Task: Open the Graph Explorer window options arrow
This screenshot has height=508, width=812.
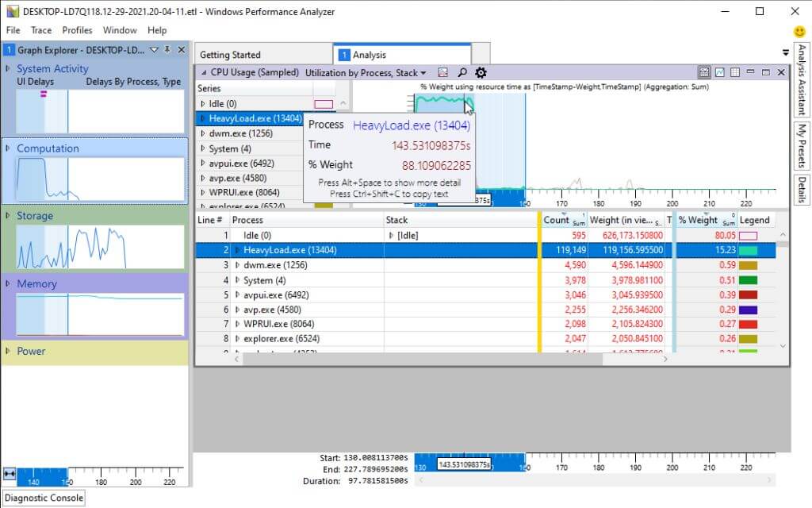Action: click(154, 50)
